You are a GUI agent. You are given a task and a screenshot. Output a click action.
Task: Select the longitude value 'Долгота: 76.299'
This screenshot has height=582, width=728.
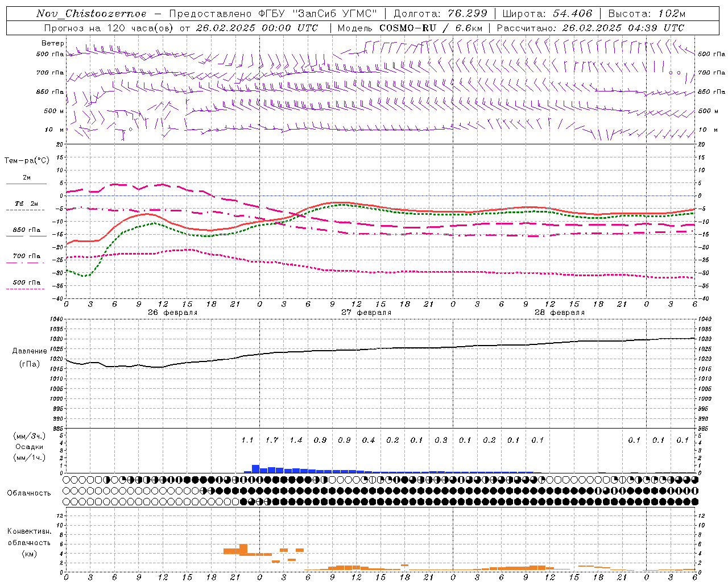coord(440,14)
